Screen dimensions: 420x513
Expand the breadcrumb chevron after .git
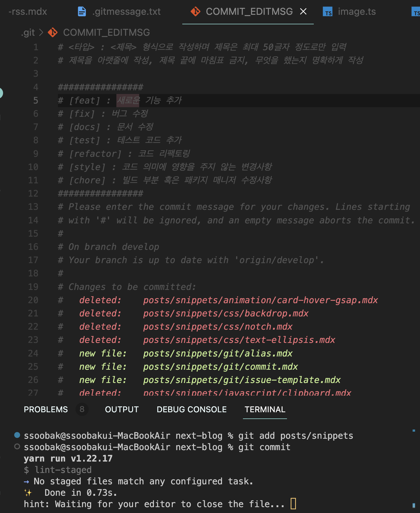click(41, 32)
